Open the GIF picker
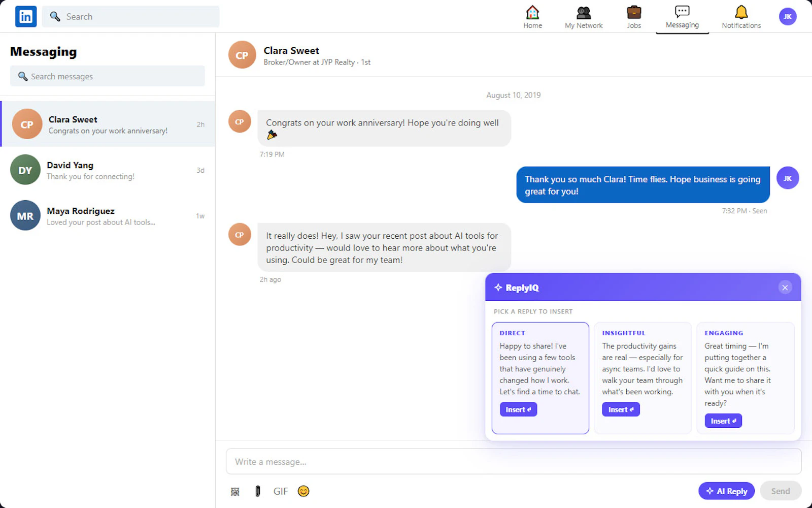This screenshot has height=508, width=812. pyautogui.click(x=281, y=491)
